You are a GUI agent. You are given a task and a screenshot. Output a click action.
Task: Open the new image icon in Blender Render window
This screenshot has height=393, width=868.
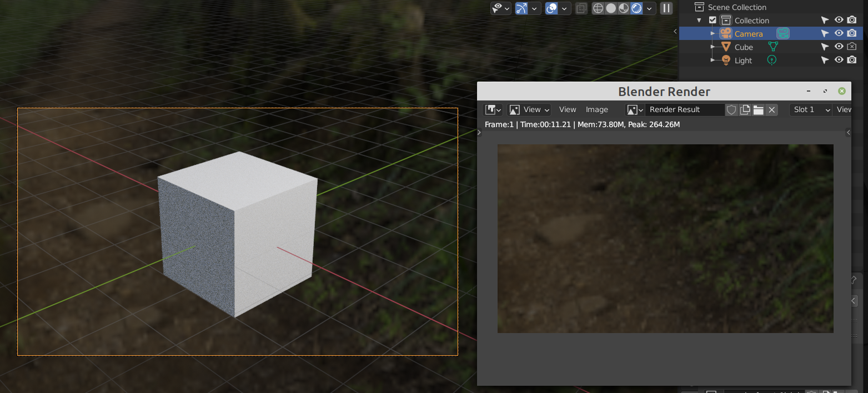745,109
